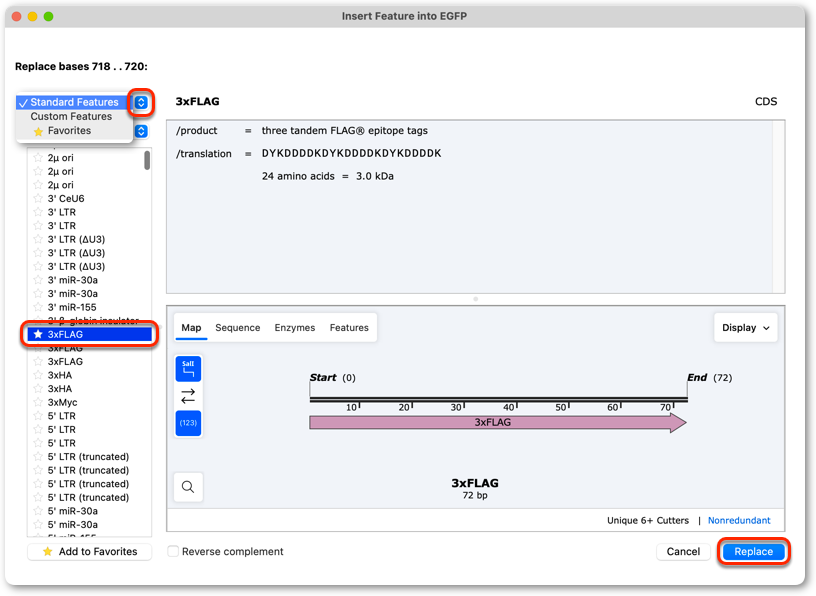Click the Start (0) marker label

tap(333, 377)
